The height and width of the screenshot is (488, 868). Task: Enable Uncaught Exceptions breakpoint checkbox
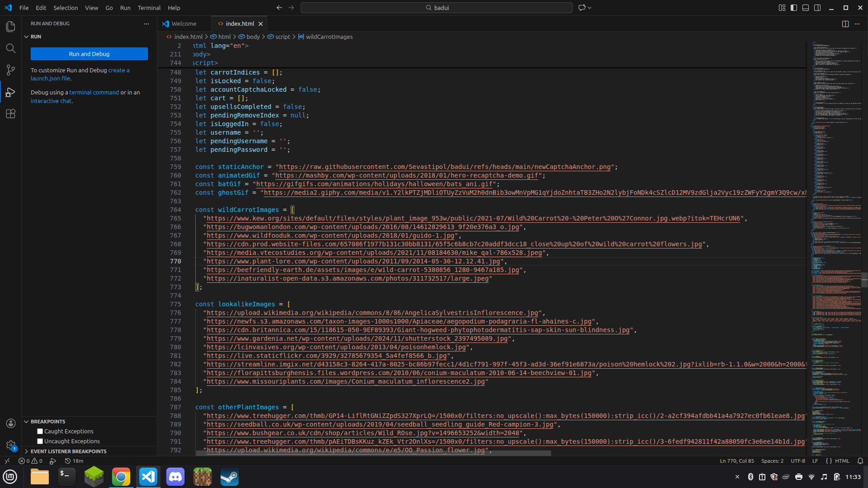(40, 441)
